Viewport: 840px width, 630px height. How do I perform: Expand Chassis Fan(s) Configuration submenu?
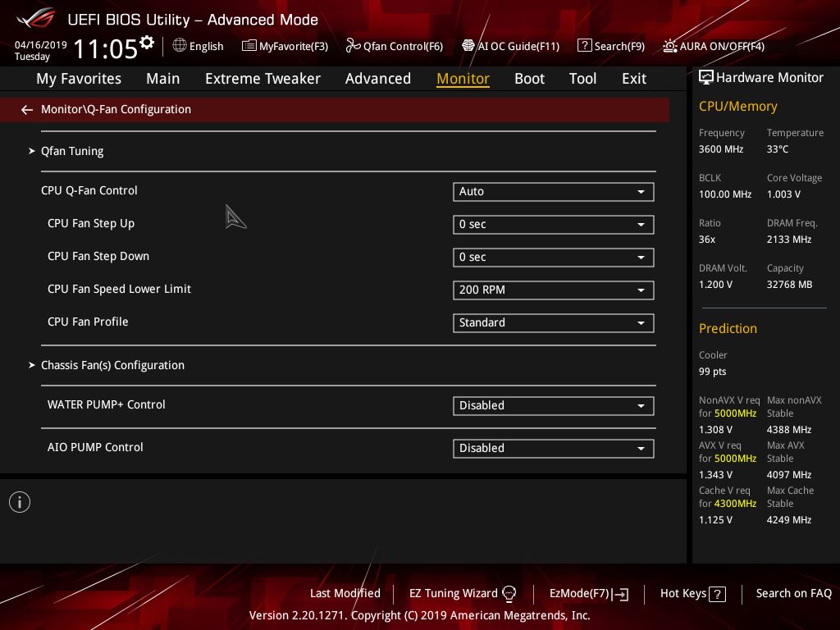click(x=112, y=365)
